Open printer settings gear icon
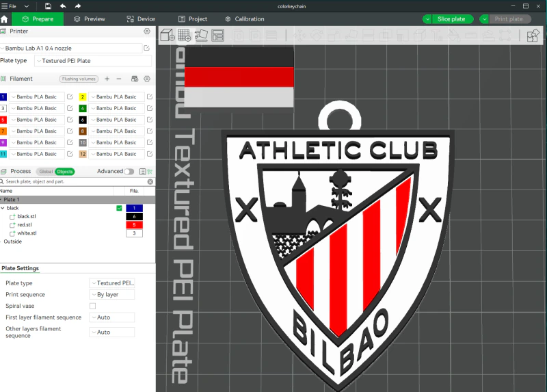Image resolution: width=547 pixels, height=392 pixels. (x=147, y=31)
